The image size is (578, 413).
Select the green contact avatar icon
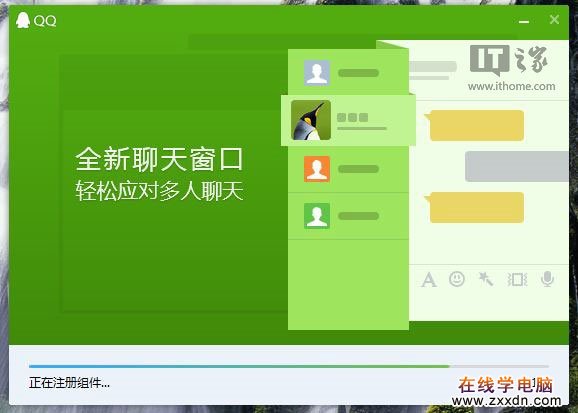click(x=317, y=216)
